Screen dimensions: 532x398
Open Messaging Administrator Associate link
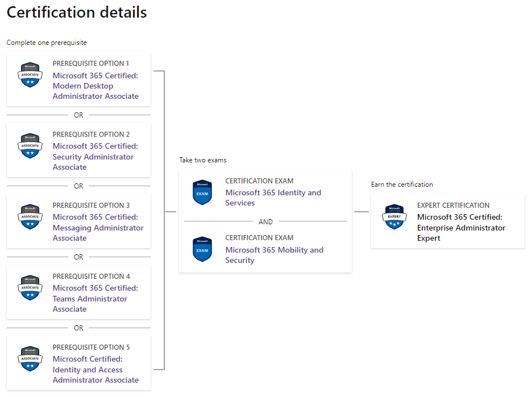(x=98, y=228)
